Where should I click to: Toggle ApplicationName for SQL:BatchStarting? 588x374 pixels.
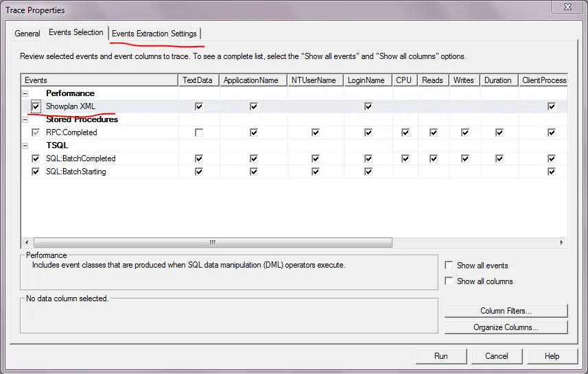point(254,172)
